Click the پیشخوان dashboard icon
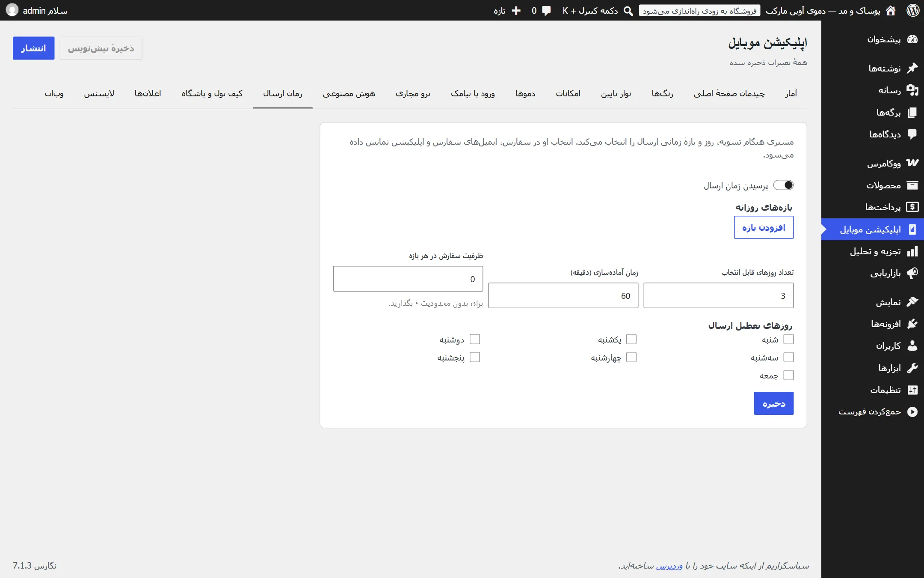 [x=912, y=39]
